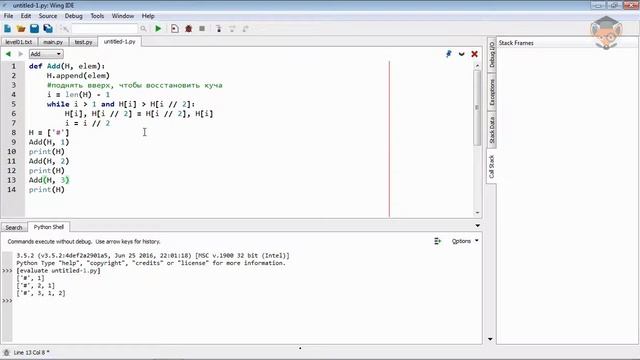
Task: Click the status bar bug icon
Action: [7, 352]
